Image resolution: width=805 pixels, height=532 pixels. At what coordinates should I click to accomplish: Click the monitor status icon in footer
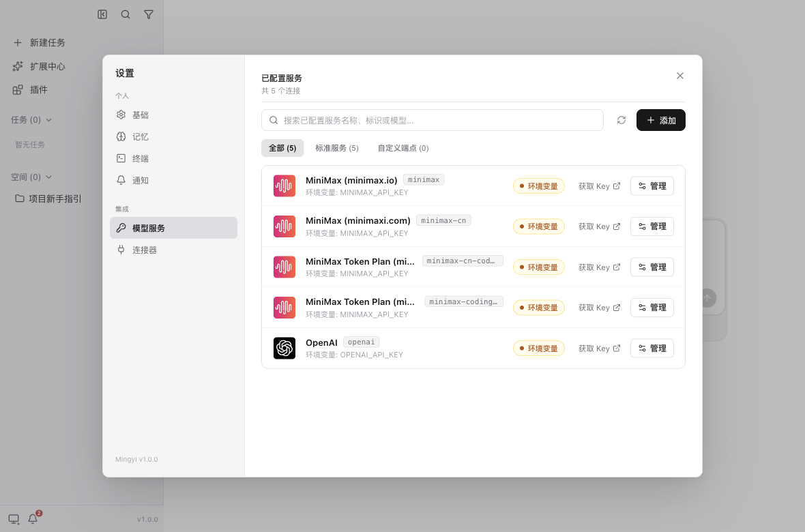click(14, 519)
